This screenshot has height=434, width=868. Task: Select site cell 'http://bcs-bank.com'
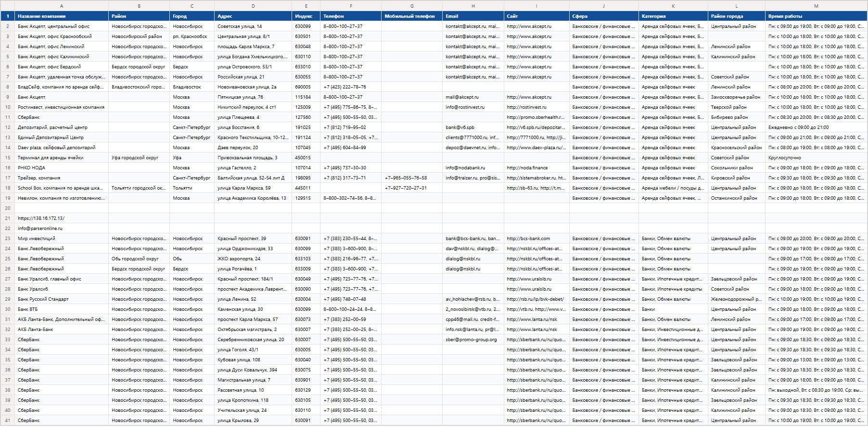click(536, 239)
